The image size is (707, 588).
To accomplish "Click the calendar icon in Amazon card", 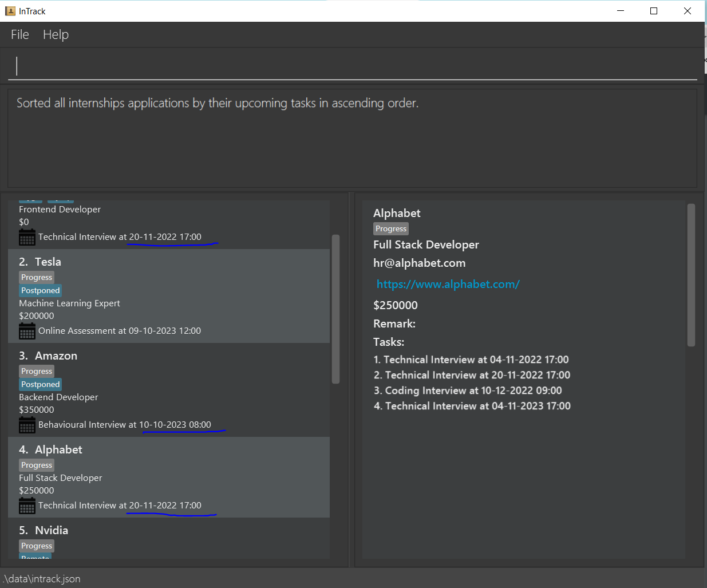I will click(27, 425).
